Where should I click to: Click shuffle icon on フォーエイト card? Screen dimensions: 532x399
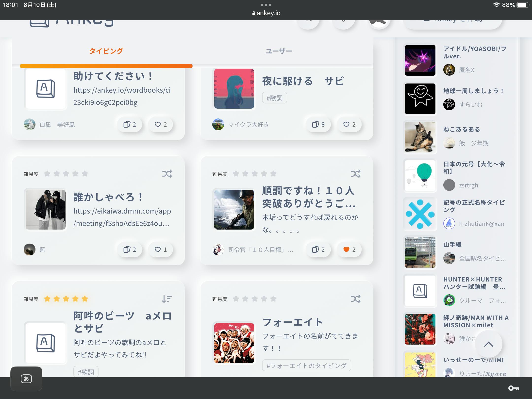[355, 299]
